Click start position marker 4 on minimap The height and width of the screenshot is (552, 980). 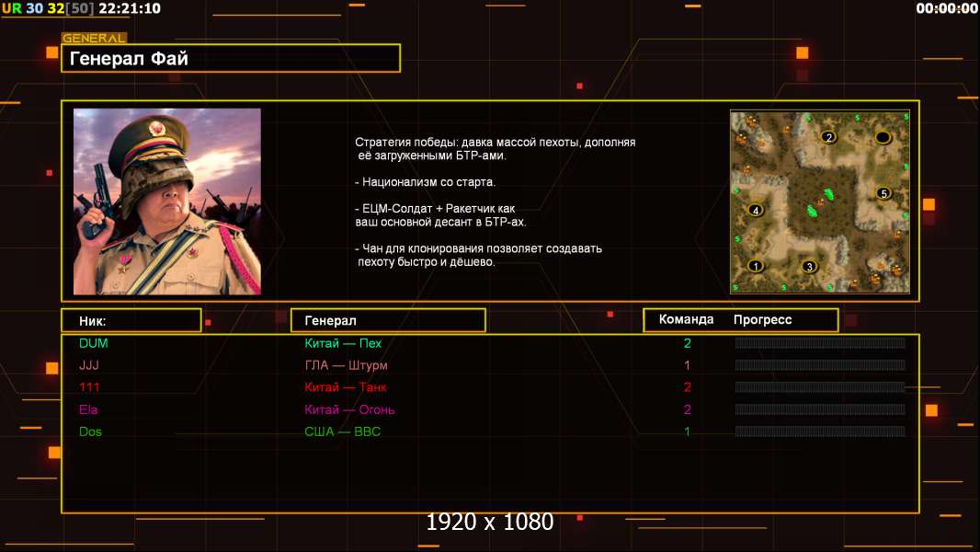pos(756,211)
